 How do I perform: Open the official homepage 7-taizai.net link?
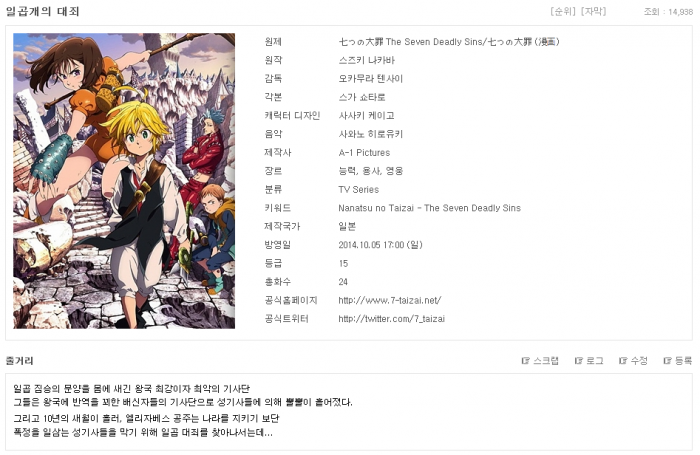[390, 301]
